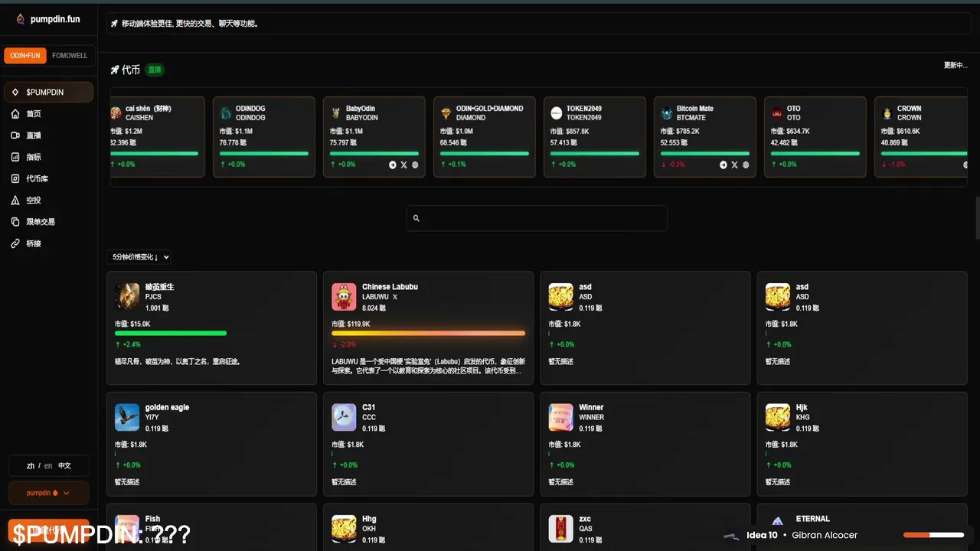Click the copy icon beside 跟单交易

tap(15, 222)
